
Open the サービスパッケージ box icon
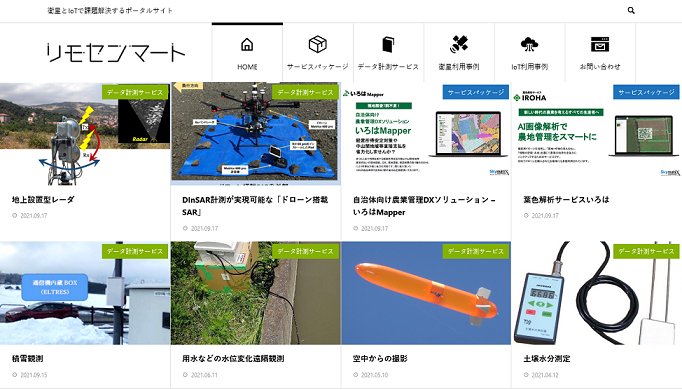click(318, 44)
